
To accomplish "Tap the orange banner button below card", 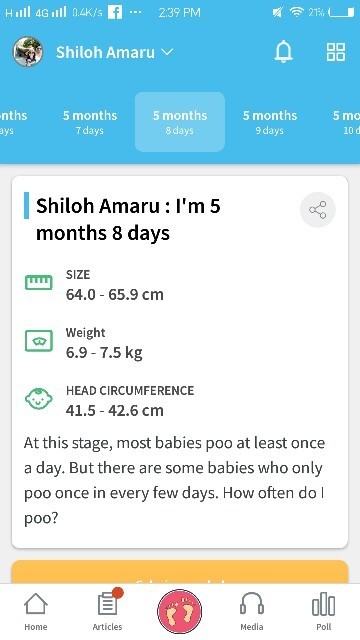I will (180, 572).
